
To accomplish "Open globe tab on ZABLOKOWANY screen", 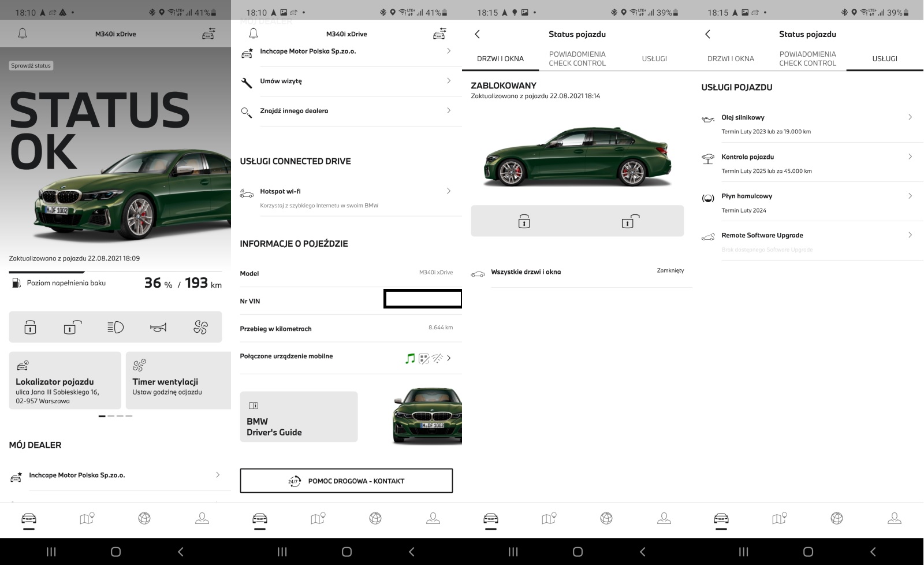I will tap(606, 518).
